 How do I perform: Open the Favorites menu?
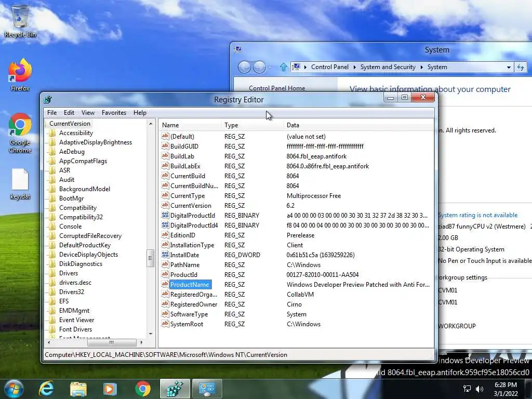114,113
